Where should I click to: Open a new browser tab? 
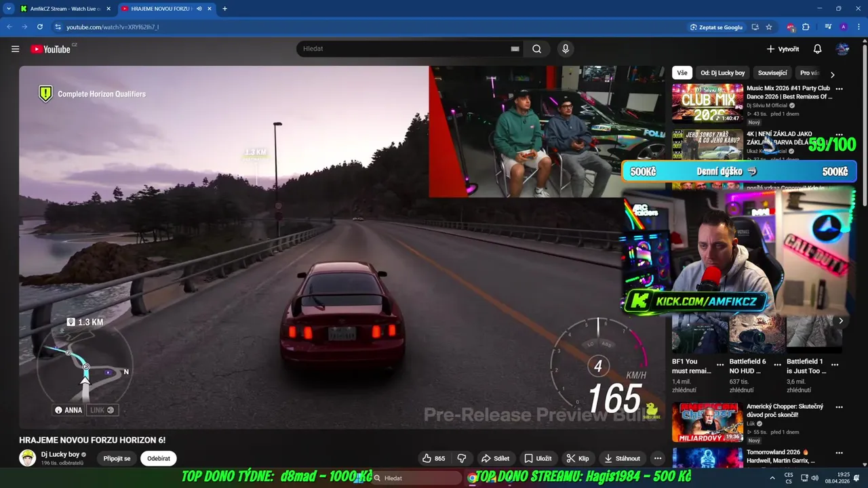224,9
